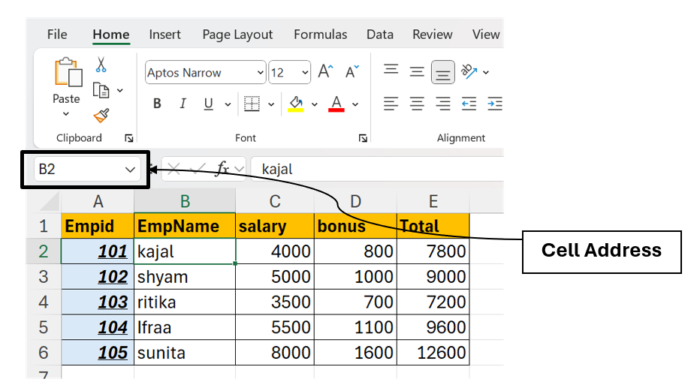Viewport: 700px width, 391px height.
Task: Click the Paste clipboard icon
Action: click(68, 72)
